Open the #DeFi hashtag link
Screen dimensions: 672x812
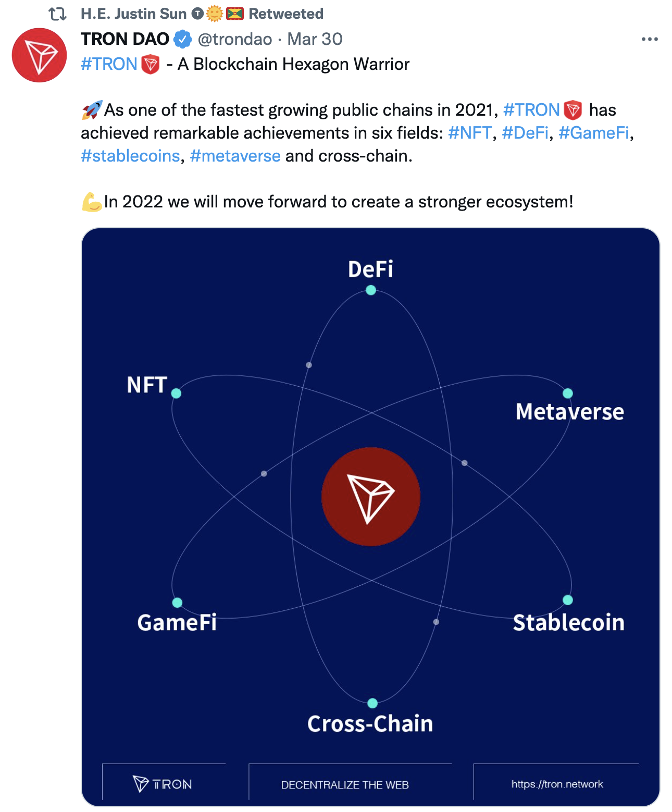tap(525, 133)
